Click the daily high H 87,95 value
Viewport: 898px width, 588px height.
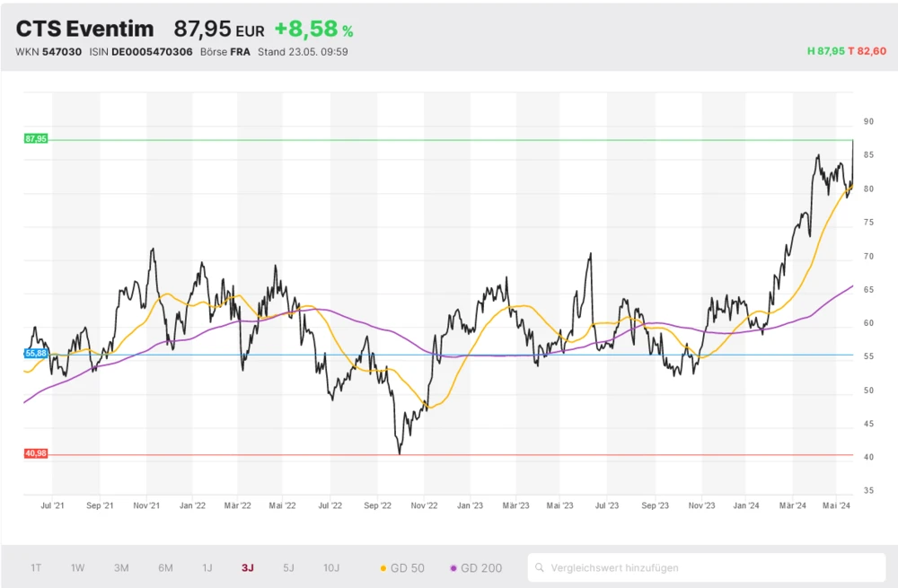click(x=825, y=52)
